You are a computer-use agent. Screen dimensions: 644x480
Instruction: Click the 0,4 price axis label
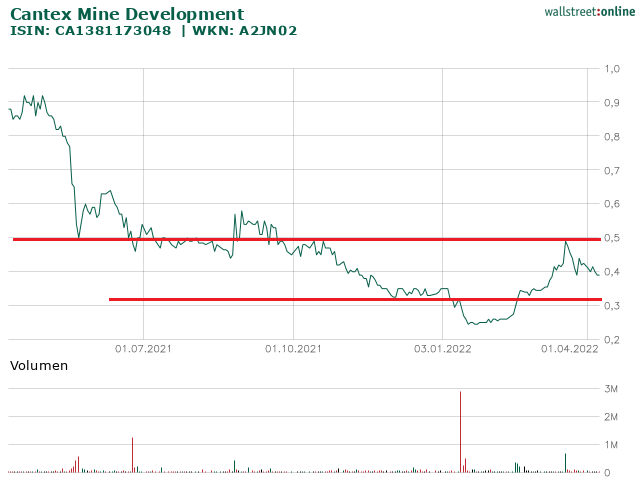(x=612, y=272)
